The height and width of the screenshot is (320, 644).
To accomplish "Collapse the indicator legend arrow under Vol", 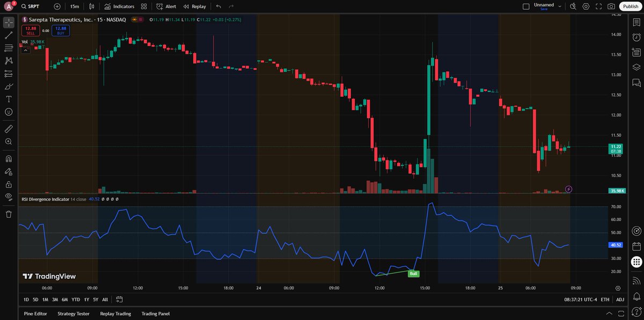I will (x=25, y=49).
